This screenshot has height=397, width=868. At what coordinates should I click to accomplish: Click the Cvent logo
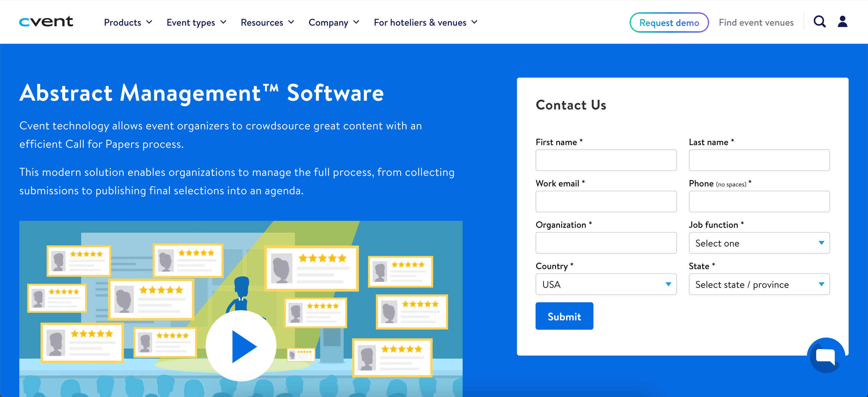pos(46,22)
